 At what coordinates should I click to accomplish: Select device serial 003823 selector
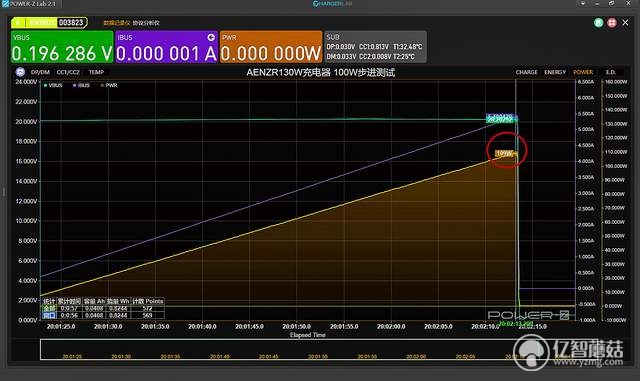[71, 22]
